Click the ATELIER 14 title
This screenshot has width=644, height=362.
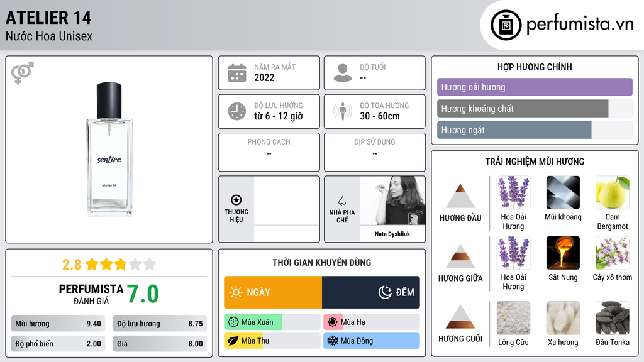pos(48,18)
